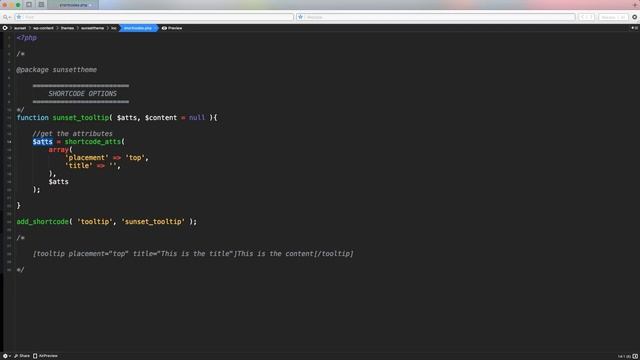Image resolution: width=640 pixels, height=360 pixels.
Task: Click the add tab plus icon at top right
Action: tap(636, 4)
